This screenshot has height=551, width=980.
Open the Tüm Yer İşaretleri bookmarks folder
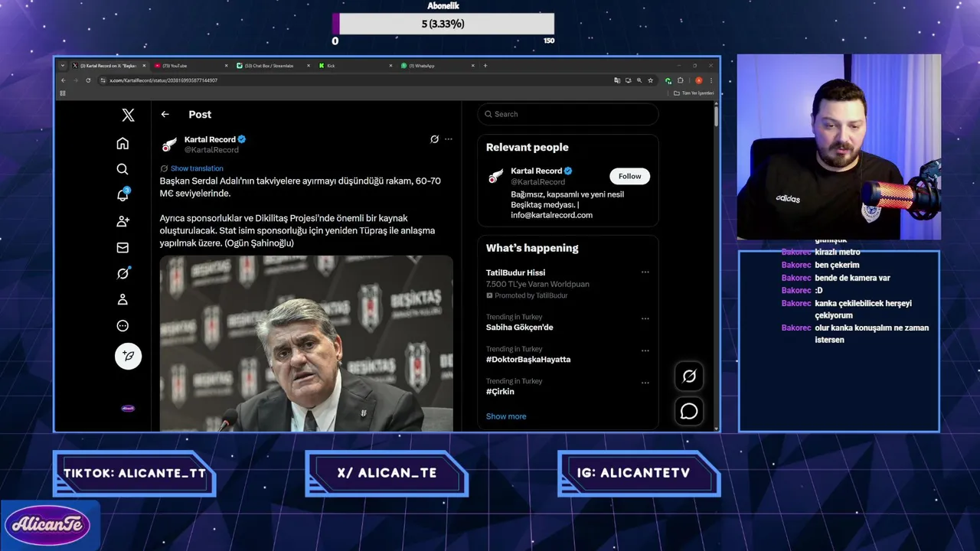point(694,93)
